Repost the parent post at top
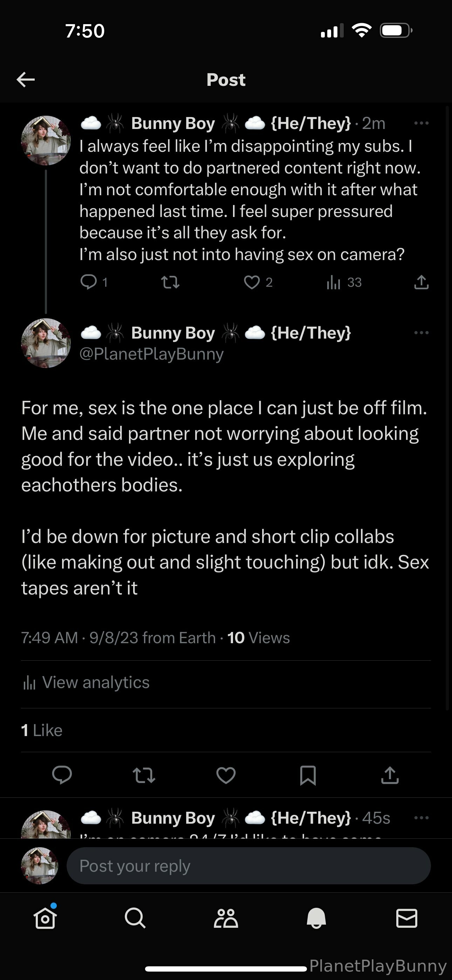The width and height of the screenshot is (452, 980). tap(170, 282)
